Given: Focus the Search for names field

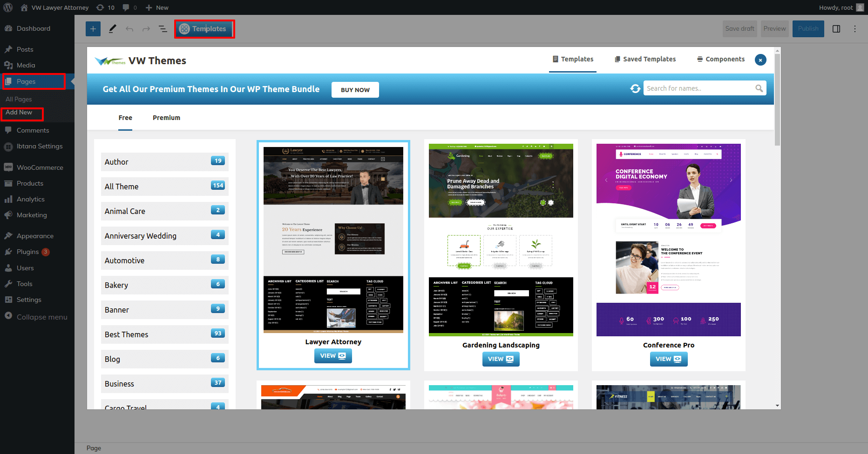Looking at the screenshot, I should pos(705,88).
